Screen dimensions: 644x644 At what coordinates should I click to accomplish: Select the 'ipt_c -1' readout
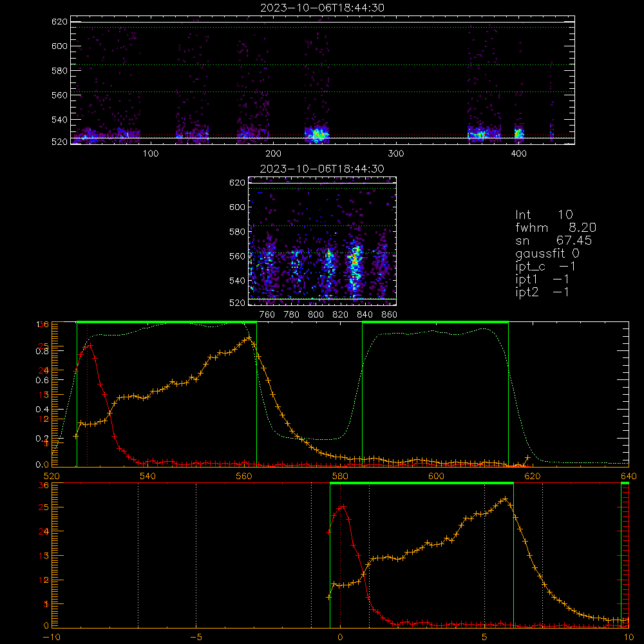point(545,267)
